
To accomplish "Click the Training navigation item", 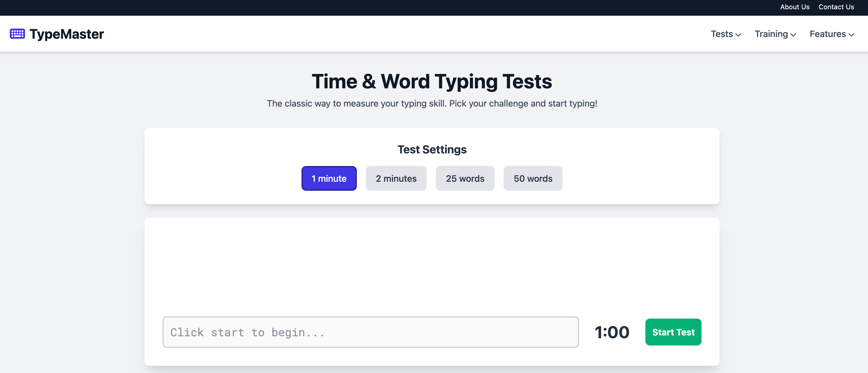I will click(x=775, y=34).
